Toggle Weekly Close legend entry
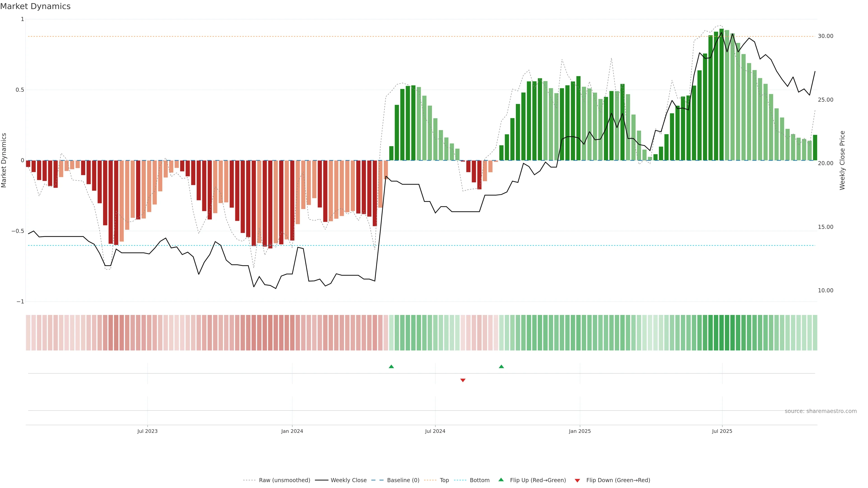The image size is (868, 488). click(348, 480)
